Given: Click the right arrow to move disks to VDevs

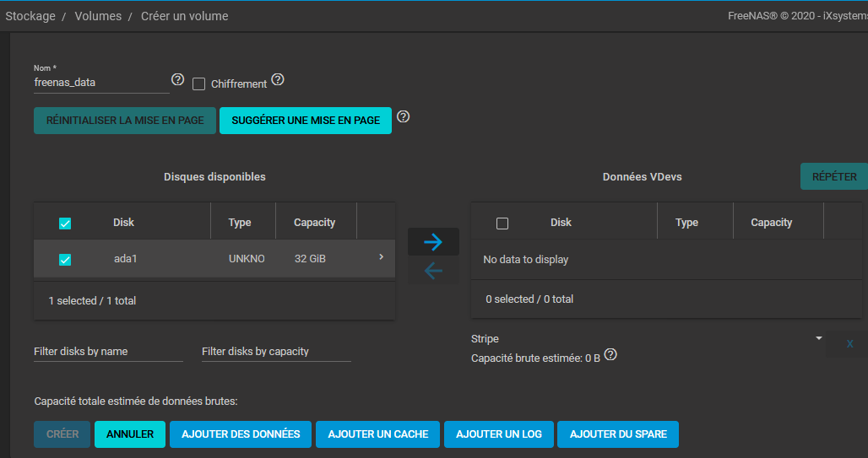Looking at the screenshot, I should [x=433, y=242].
